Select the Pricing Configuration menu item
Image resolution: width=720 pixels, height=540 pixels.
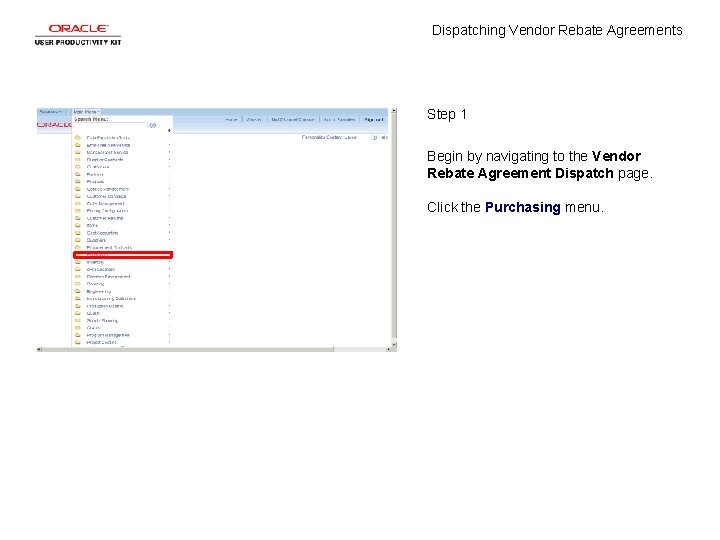(107, 211)
